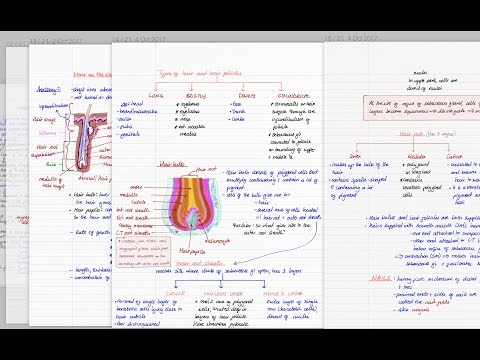
Task: Open the page 13 of 21 notes thumbnail
Action: point(70,185)
